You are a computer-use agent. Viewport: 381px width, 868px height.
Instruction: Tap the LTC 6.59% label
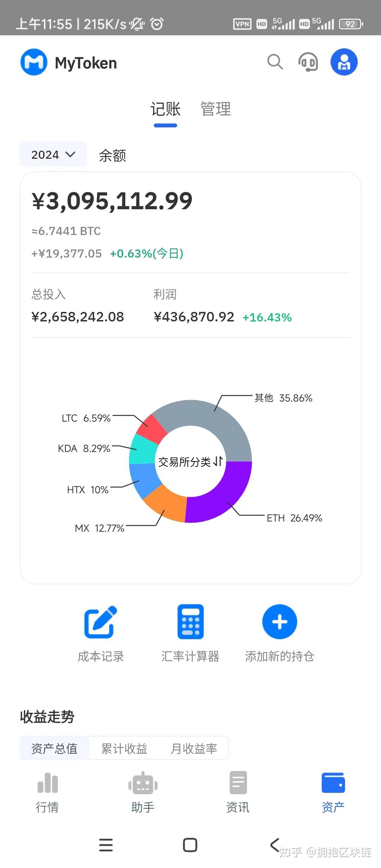click(x=86, y=418)
